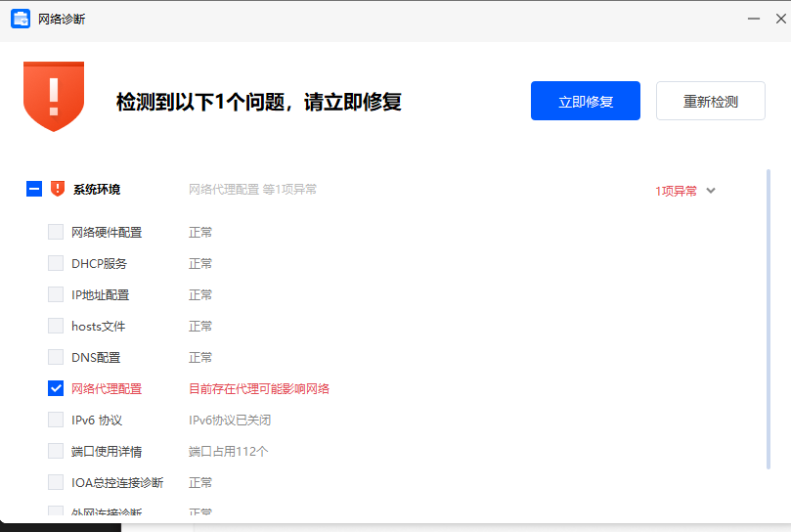The height and width of the screenshot is (532, 791).
Task: Click the 端口占用112个 status text
Action: tap(229, 451)
